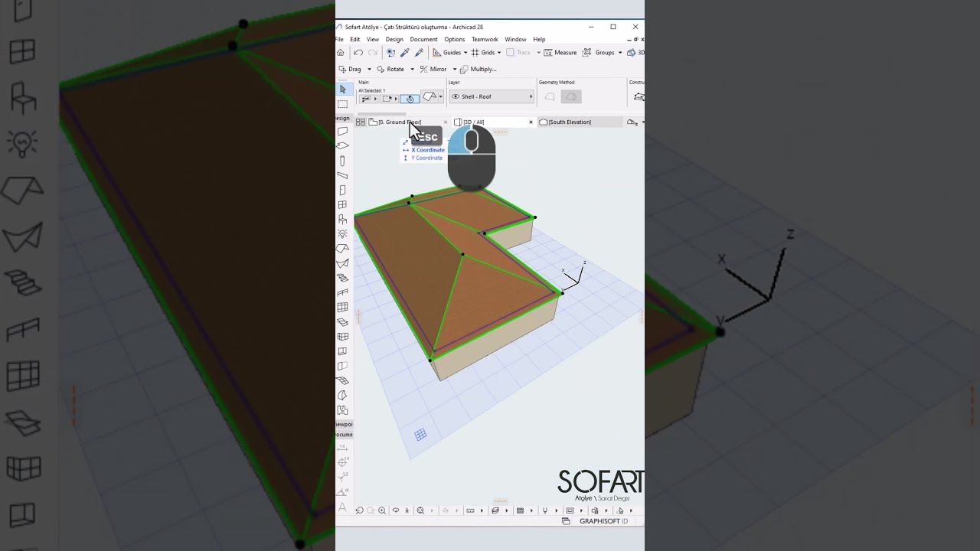The width and height of the screenshot is (980, 551).
Task: Click the Drag command
Action: click(x=350, y=69)
